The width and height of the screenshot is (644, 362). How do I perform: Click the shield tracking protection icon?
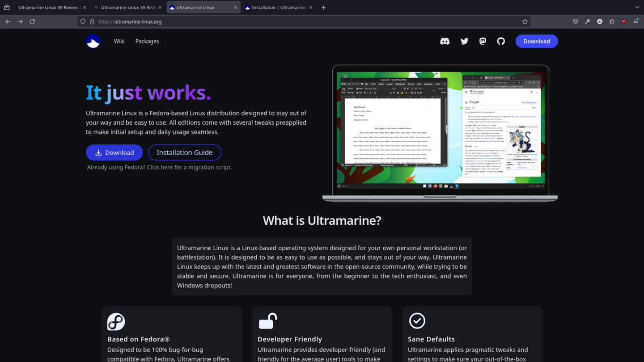(x=83, y=21)
